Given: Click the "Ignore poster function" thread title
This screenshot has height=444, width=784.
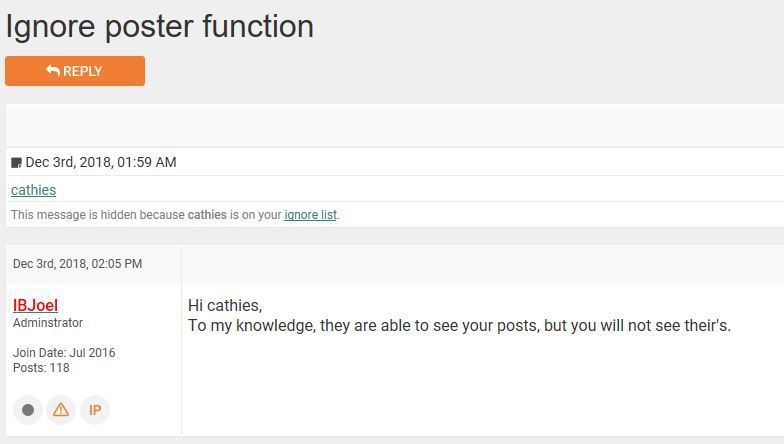Looking at the screenshot, I should pos(160,26).
